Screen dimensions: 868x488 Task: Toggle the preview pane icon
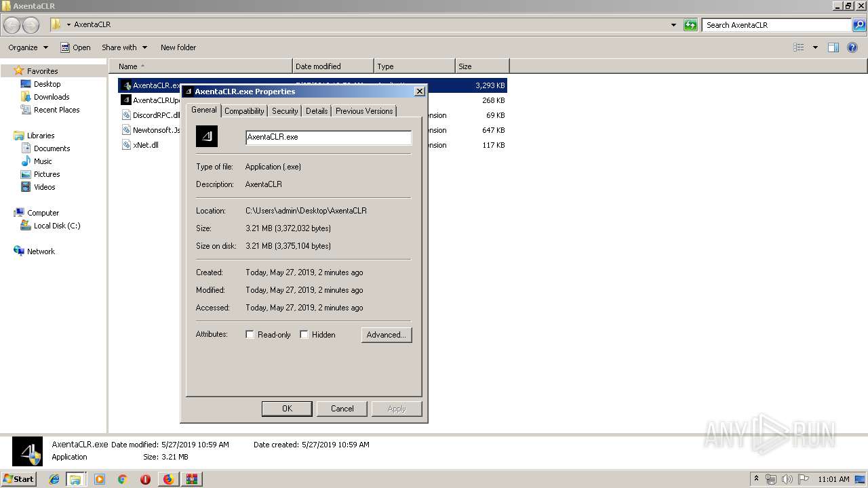(833, 47)
